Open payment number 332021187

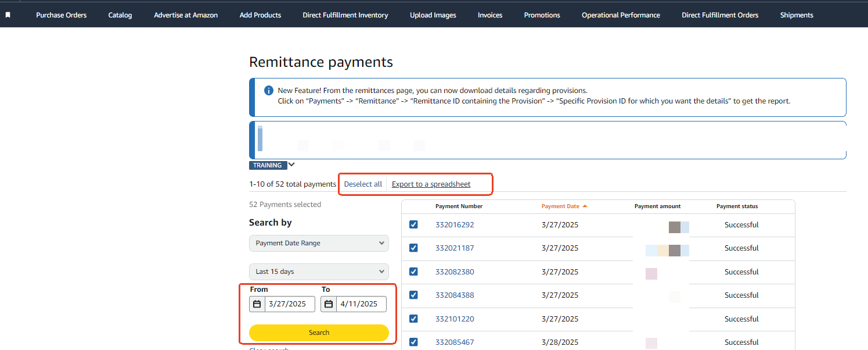(x=455, y=248)
